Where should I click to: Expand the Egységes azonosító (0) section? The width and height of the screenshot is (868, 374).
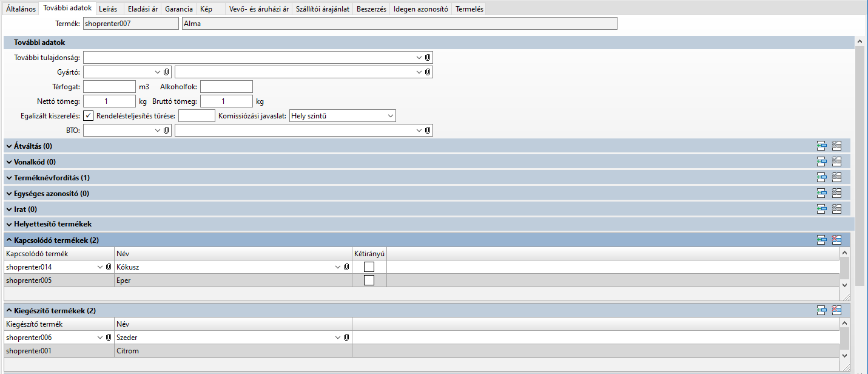click(9, 194)
